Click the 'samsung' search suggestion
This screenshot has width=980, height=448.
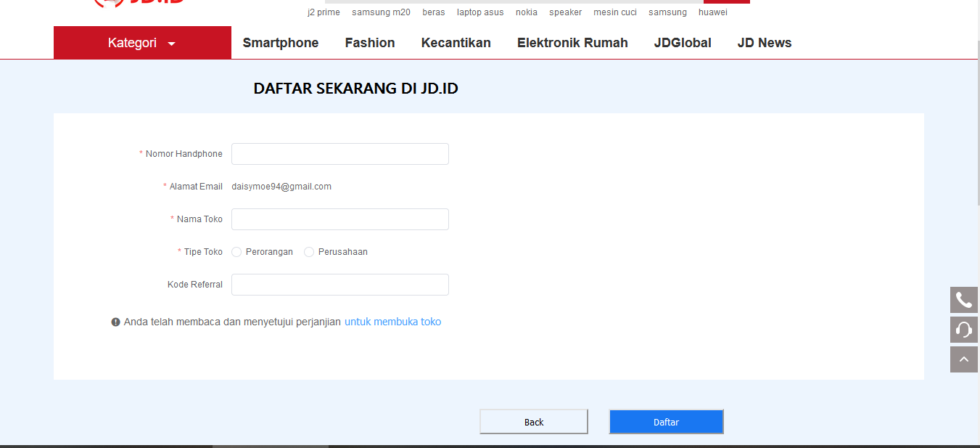pos(667,12)
